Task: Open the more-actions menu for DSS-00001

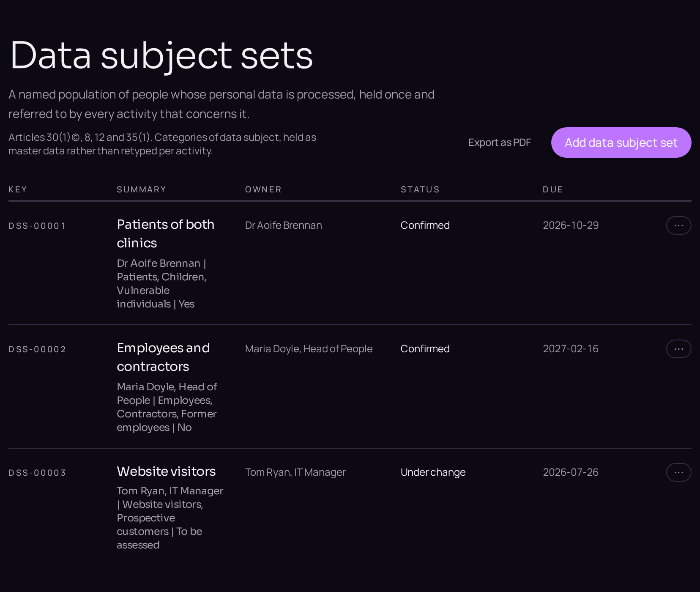Action: (x=678, y=225)
